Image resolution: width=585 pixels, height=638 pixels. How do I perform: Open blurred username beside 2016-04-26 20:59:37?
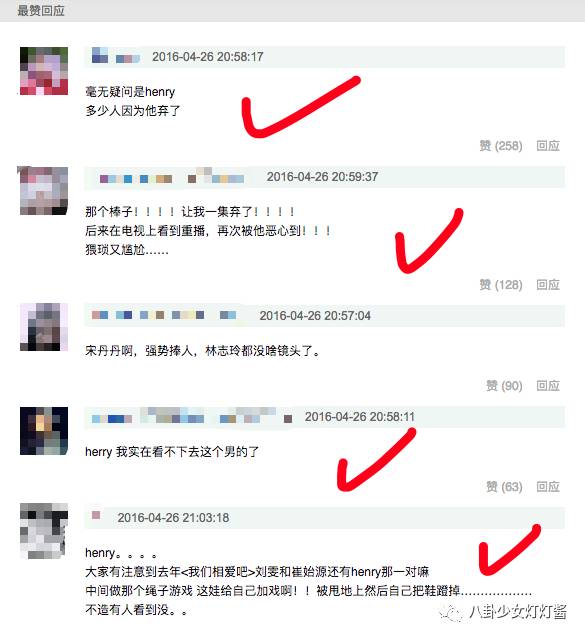pyautogui.click(x=172, y=177)
